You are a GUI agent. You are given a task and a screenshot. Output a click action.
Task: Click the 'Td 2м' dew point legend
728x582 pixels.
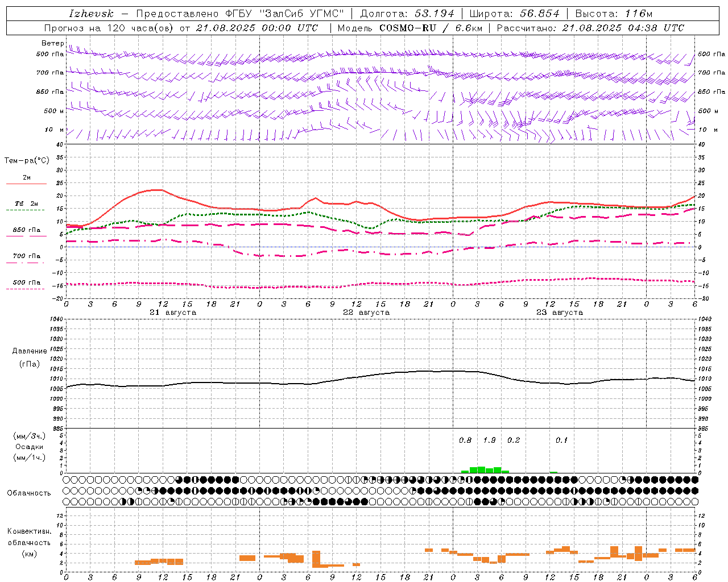26,203
